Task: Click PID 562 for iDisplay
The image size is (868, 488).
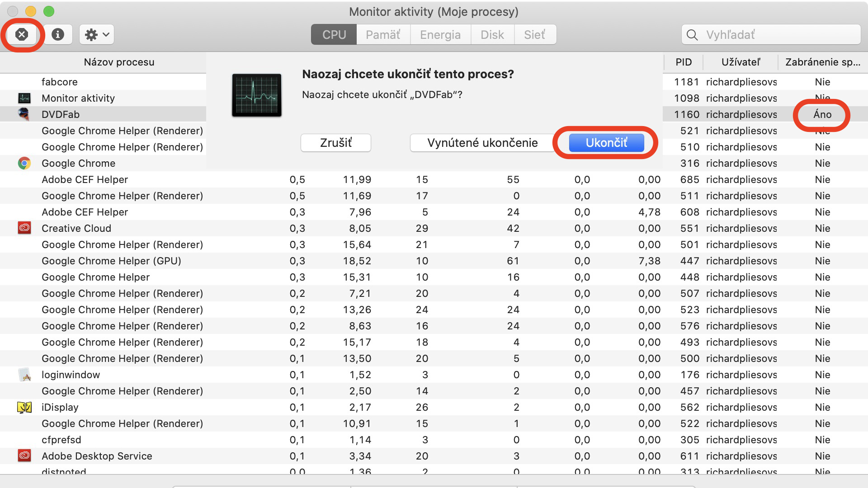Action: [690, 407]
